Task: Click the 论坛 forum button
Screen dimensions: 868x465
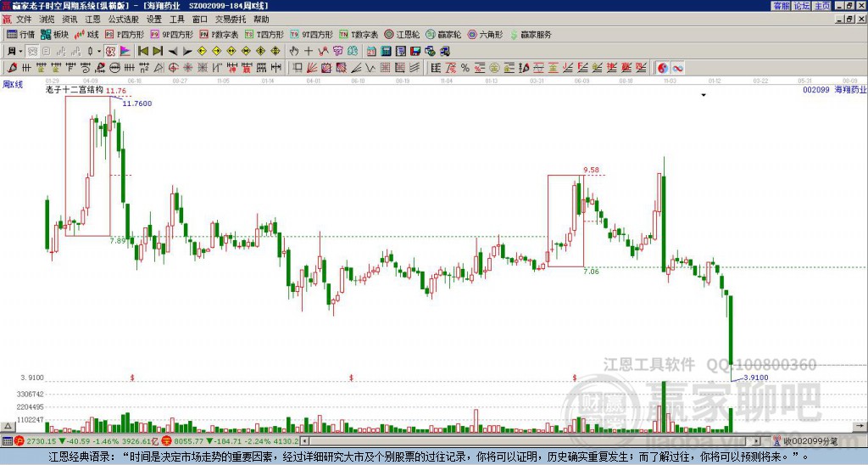Action: 802,6
